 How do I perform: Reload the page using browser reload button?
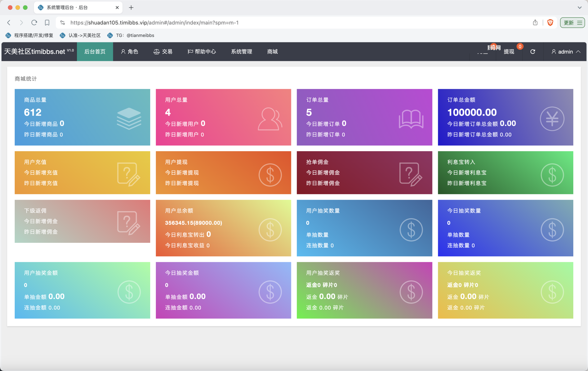pyautogui.click(x=34, y=23)
